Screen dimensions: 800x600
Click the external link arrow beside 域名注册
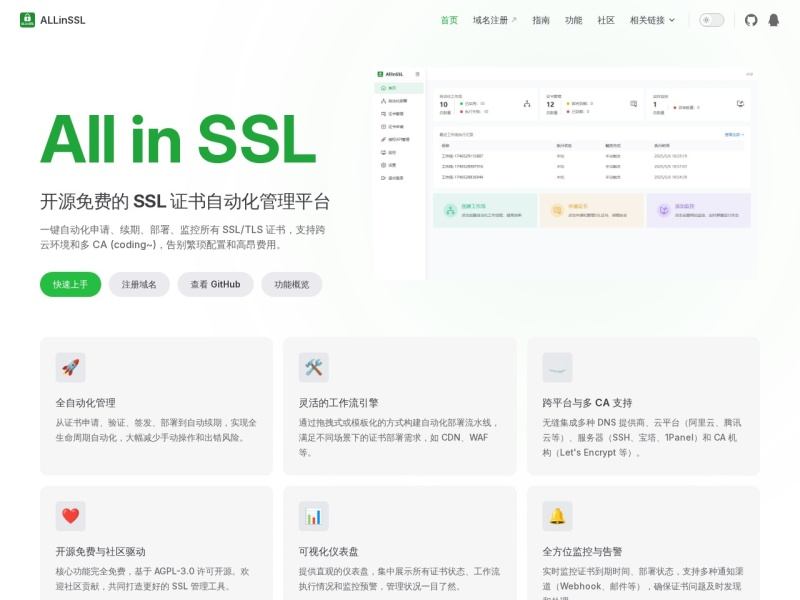click(514, 20)
